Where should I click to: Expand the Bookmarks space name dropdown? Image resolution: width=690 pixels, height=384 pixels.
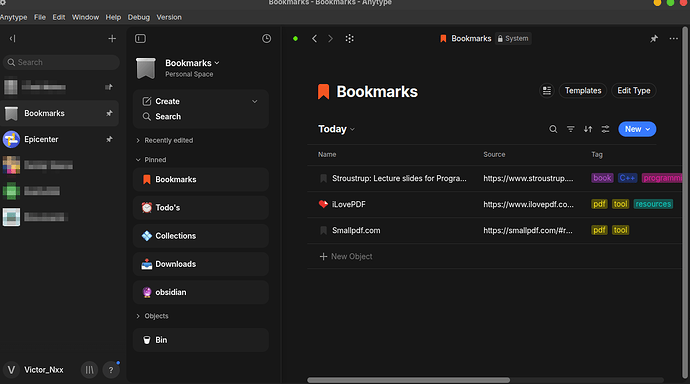(x=217, y=63)
